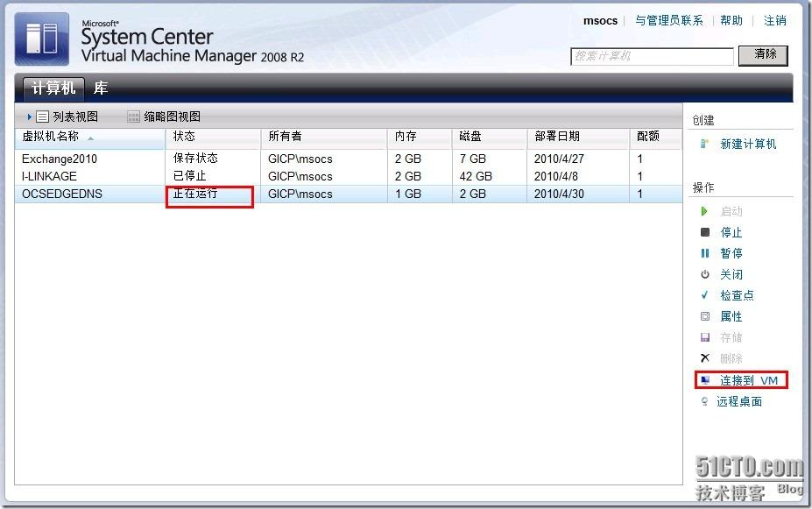Click the 搜索计算机 search field
This screenshot has width=812, height=509.
(652, 56)
